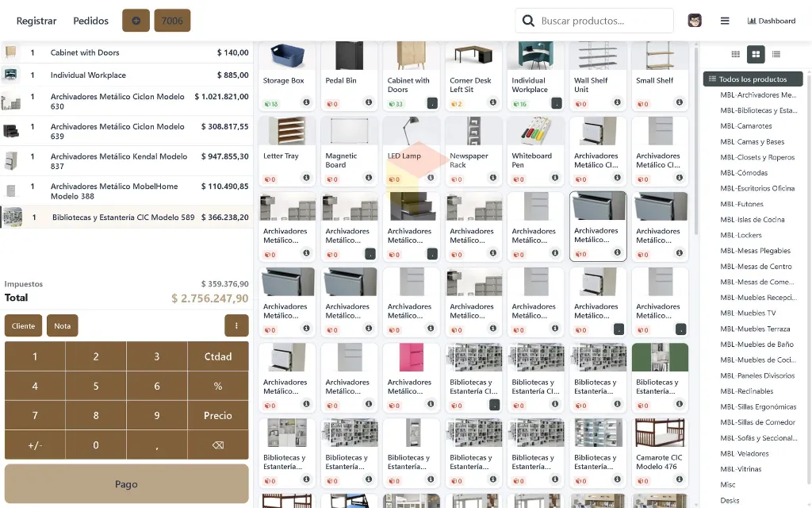Filter by MBL-Camas y Bases category
Viewport: 812px width, 508px height.
pyautogui.click(x=752, y=141)
